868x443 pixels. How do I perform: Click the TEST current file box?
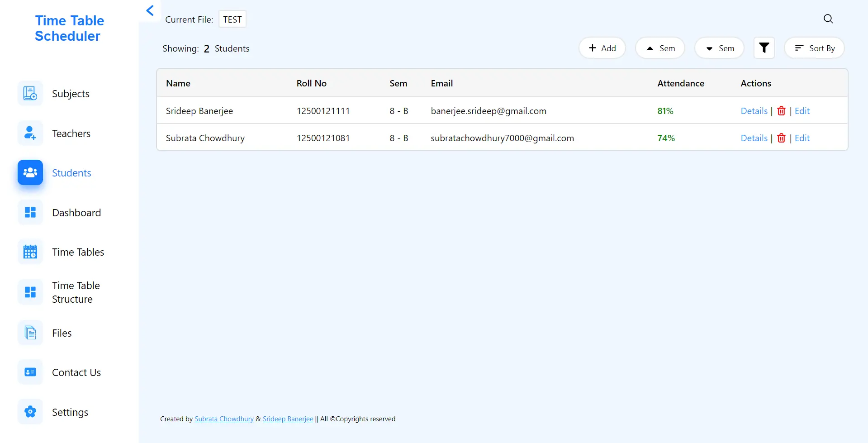[232, 19]
